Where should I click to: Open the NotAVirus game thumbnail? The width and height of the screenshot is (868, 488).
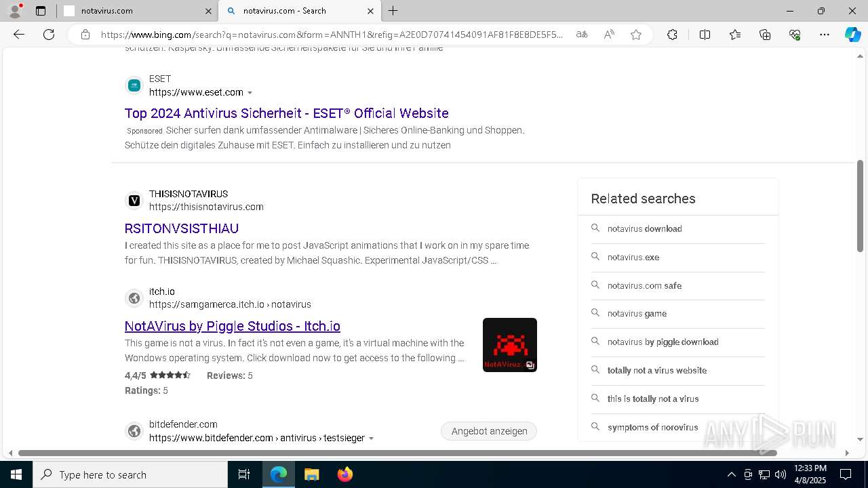pyautogui.click(x=510, y=345)
